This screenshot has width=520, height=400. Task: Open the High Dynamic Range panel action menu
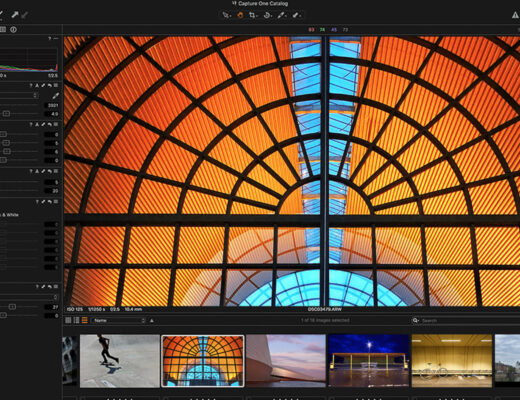tap(56, 171)
